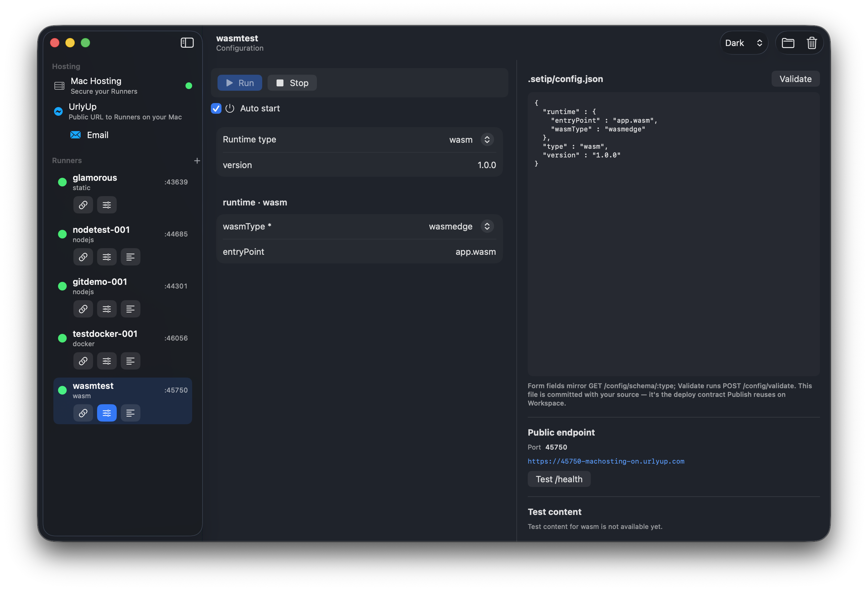Open logs icon for testdocker-001

(130, 361)
